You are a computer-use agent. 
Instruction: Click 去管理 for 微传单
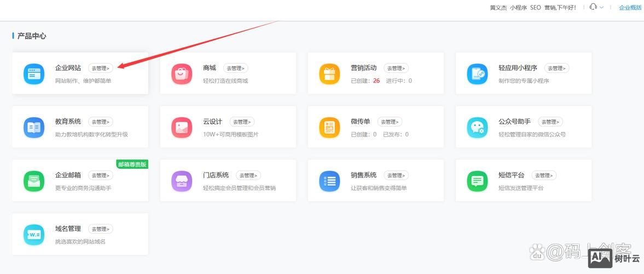pos(390,122)
